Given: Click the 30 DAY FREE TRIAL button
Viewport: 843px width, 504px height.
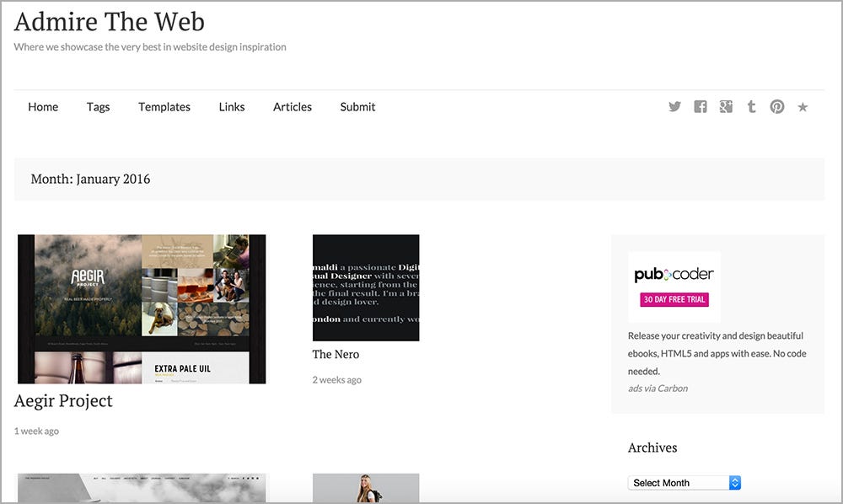Looking at the screenshot, I should [673, 299].
